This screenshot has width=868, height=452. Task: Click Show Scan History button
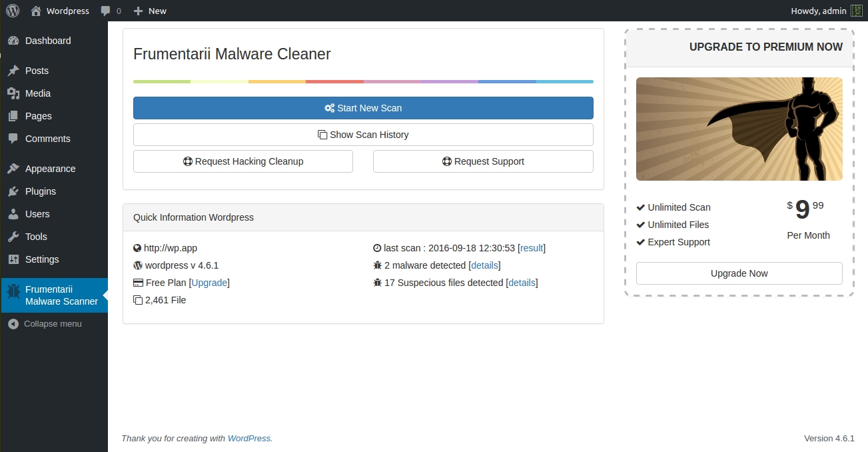click(363, 135)
